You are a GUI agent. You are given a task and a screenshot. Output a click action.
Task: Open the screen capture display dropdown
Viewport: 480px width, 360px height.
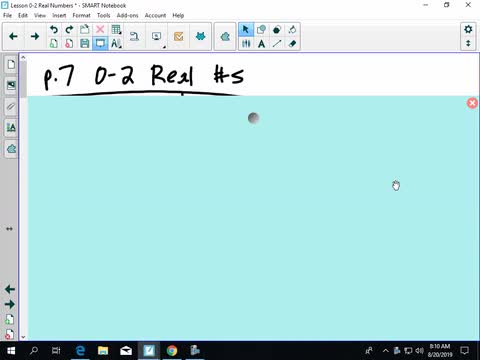[157, 37]
